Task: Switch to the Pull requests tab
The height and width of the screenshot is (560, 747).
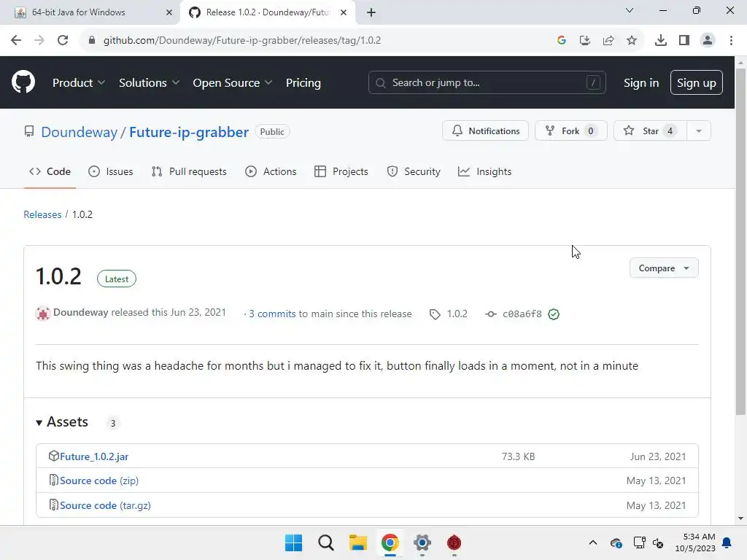Action: click(189, 171)
